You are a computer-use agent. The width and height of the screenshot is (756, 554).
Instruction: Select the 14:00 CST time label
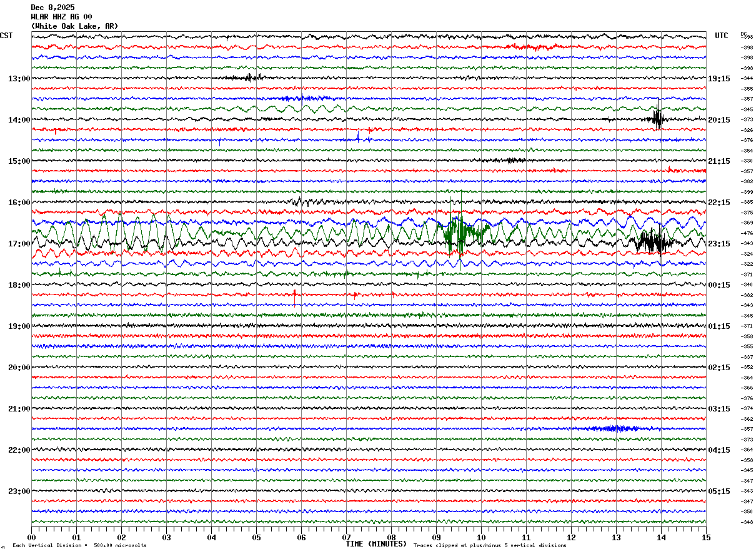(19, 120)
